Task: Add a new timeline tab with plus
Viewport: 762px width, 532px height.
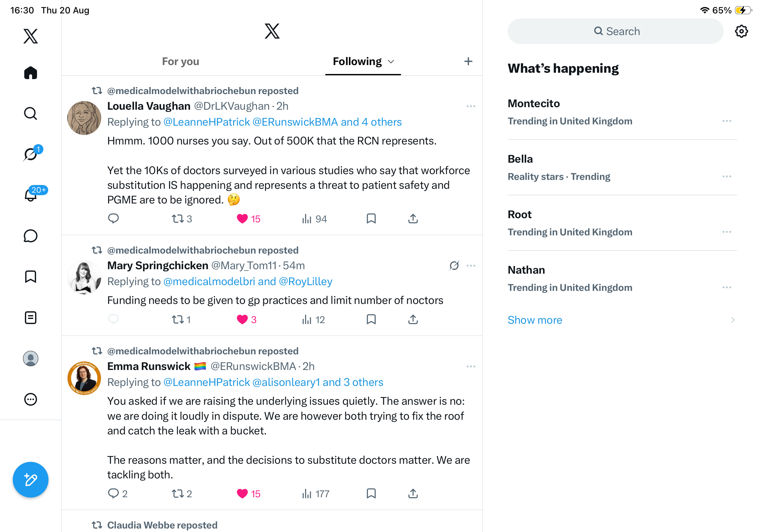Action: click(468, 61)
